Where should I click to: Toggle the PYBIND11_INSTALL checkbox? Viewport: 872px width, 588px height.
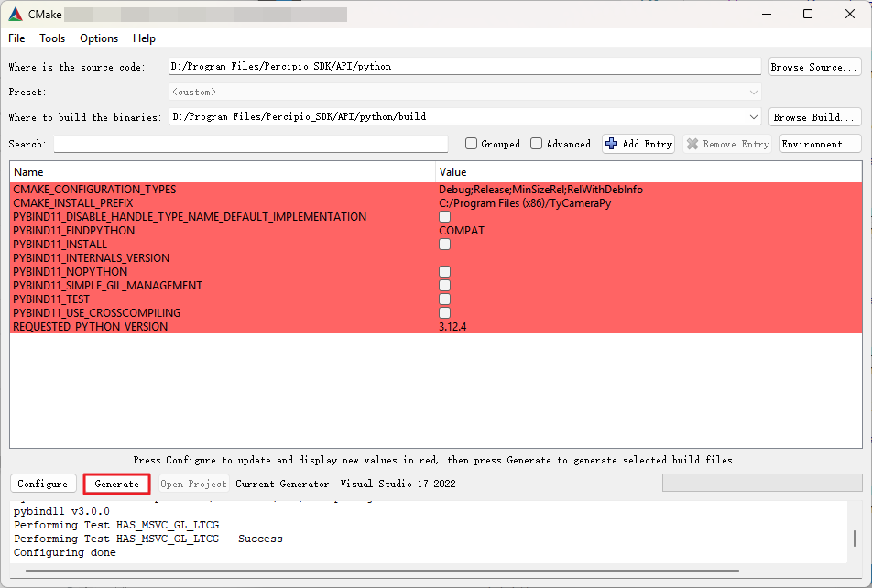click(444, 245)
